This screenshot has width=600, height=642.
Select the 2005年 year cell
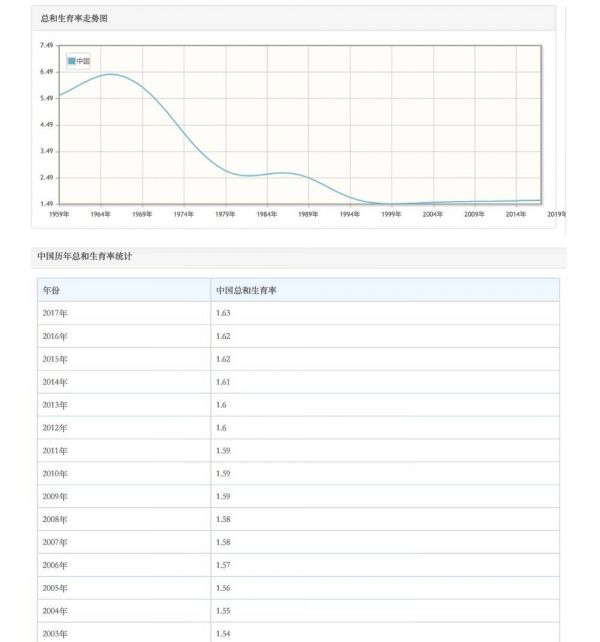[x=55, y=588]
